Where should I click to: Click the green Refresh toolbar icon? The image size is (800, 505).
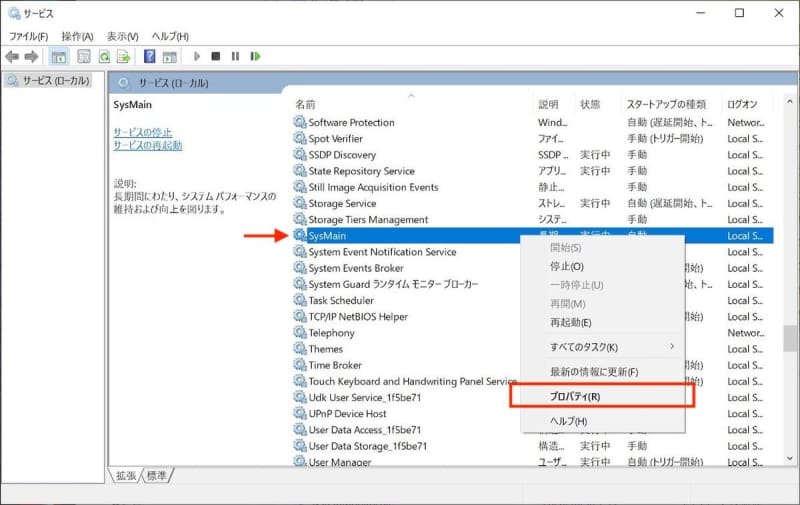coord(104,57)
